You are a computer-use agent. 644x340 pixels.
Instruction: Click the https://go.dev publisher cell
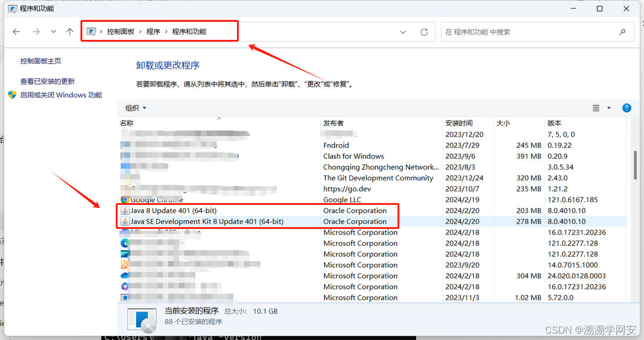[x=347, y=189]
